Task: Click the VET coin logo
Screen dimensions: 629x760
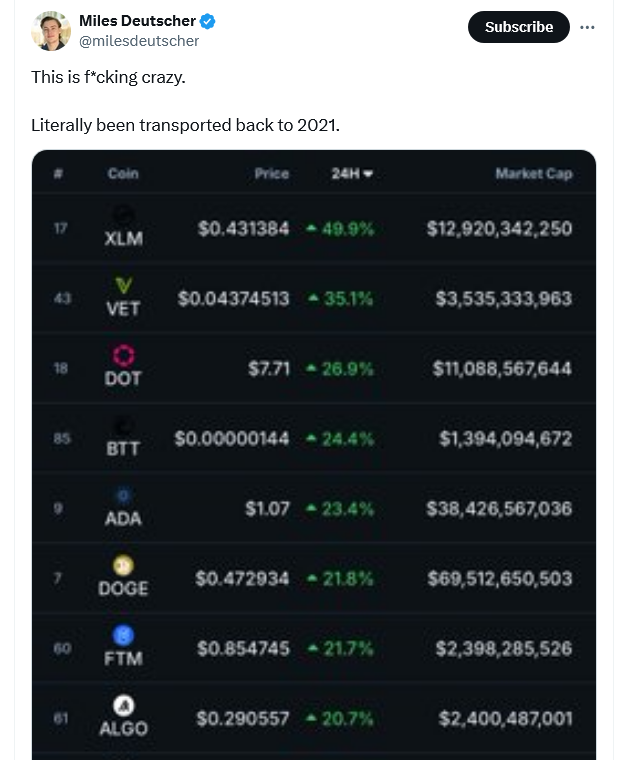Action: point(124,288)
